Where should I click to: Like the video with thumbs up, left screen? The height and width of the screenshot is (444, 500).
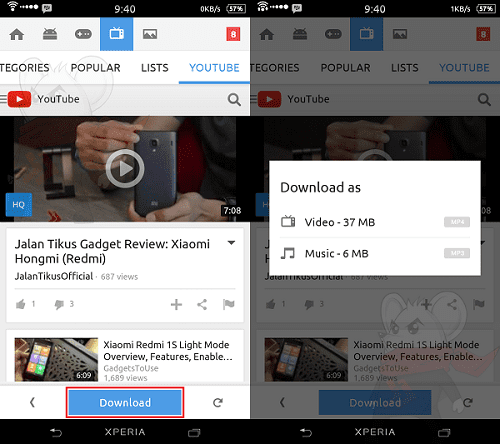(21, 304)
